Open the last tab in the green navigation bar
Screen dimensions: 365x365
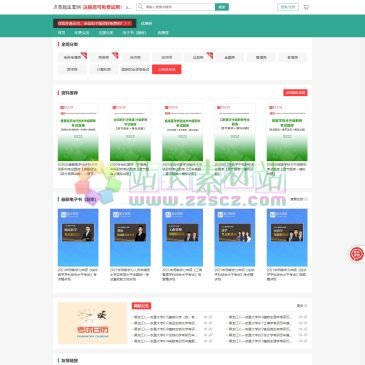tap(163, 33)
